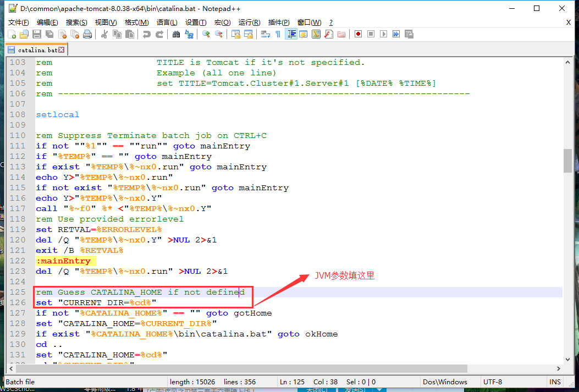Open a file using folder icon
This screenshot has width=579, height=392.
tap(24, 34)
